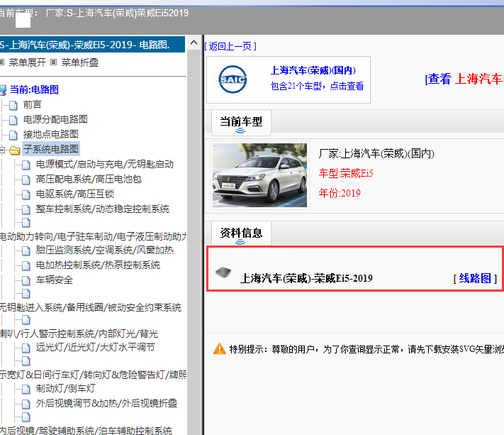Collapse the 子系统电路图 folder node
The image size is (504, 435).
coord(2,150)
